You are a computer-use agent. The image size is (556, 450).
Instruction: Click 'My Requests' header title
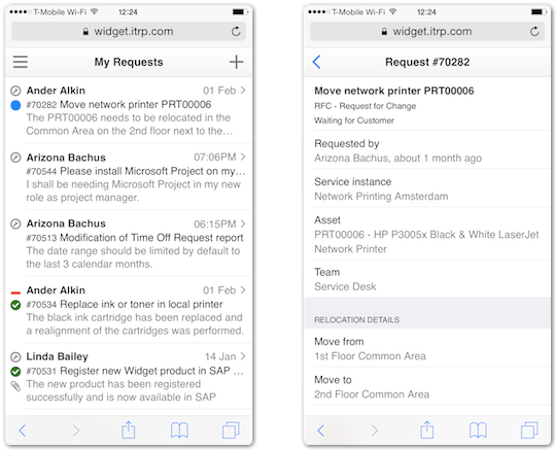tap(129, 62)
